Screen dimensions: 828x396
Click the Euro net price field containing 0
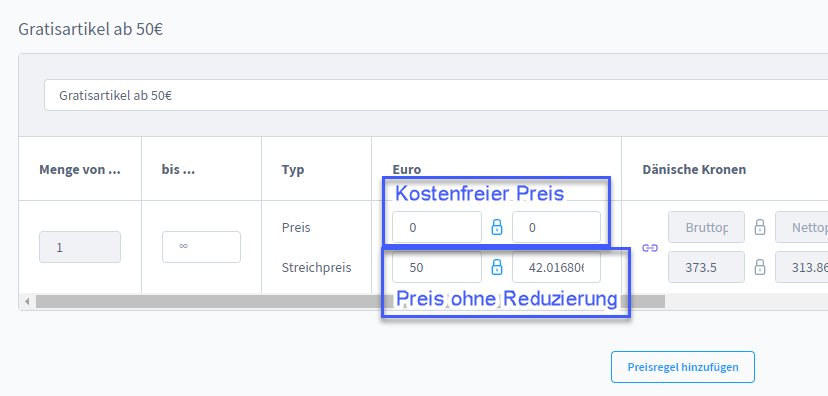(x=556, y=228)
